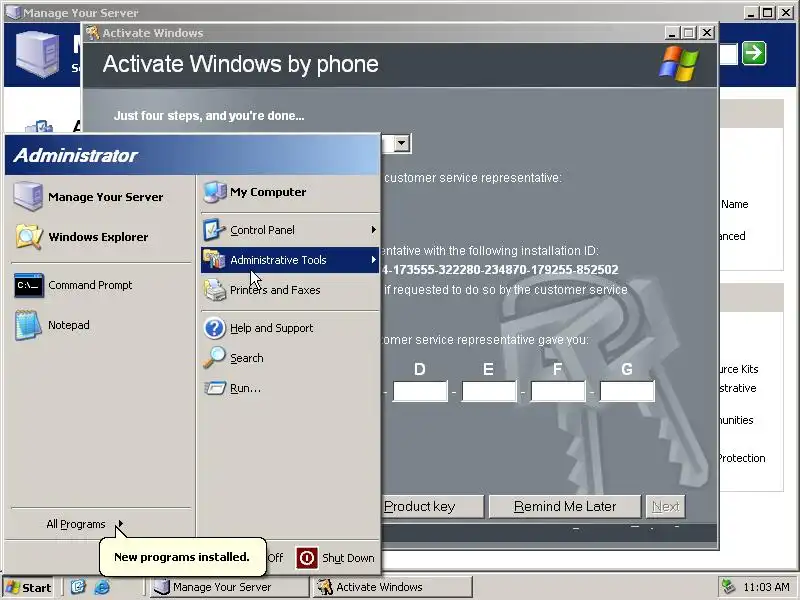Click the Run dialog icon
This screenshot has height=600, width=800.
coord(214,388)
